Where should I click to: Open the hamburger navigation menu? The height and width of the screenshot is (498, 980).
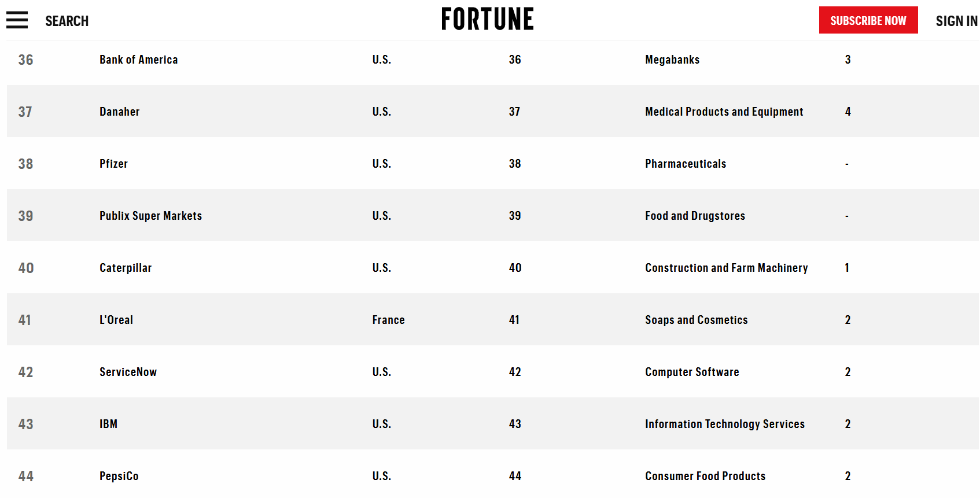point(17,20)
